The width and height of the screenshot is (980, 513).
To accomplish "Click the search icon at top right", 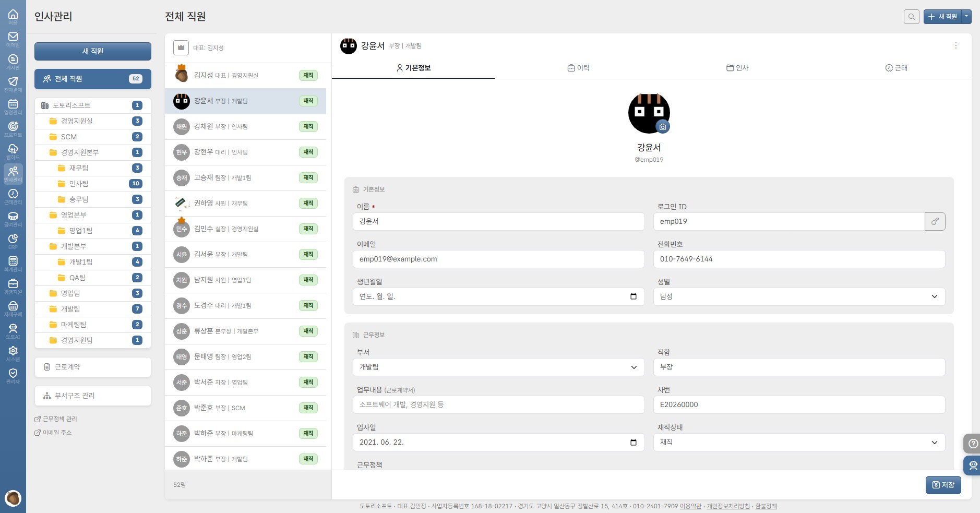I will (x=911, y=17).
